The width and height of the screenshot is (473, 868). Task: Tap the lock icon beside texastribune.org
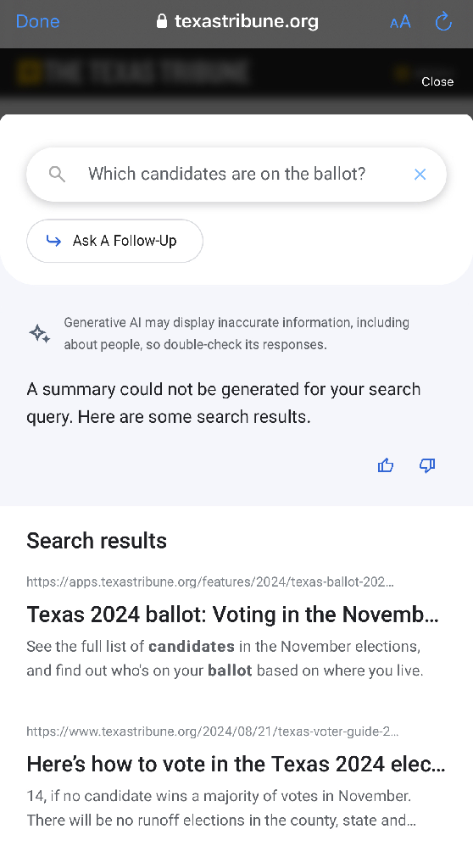point(162,21)
